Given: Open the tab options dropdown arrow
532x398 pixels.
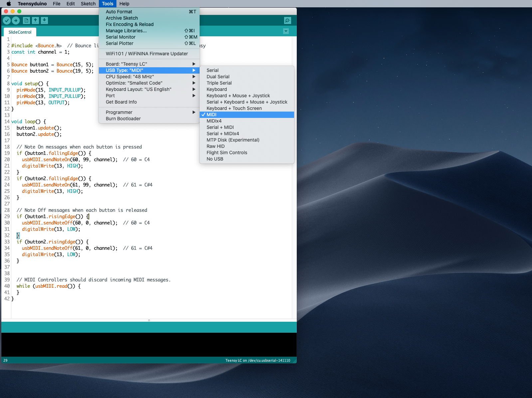Looking at the screenshot, I should pos(286,31).
